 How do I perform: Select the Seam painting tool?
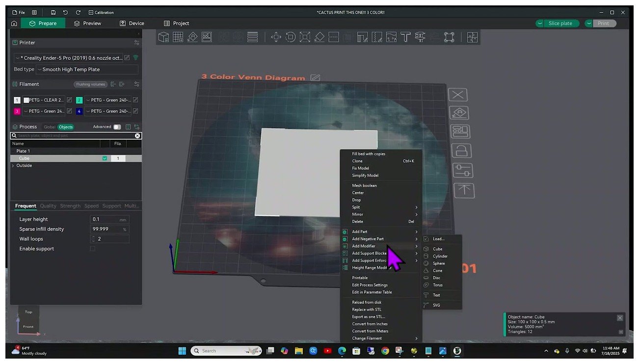[x=377, y=37]
